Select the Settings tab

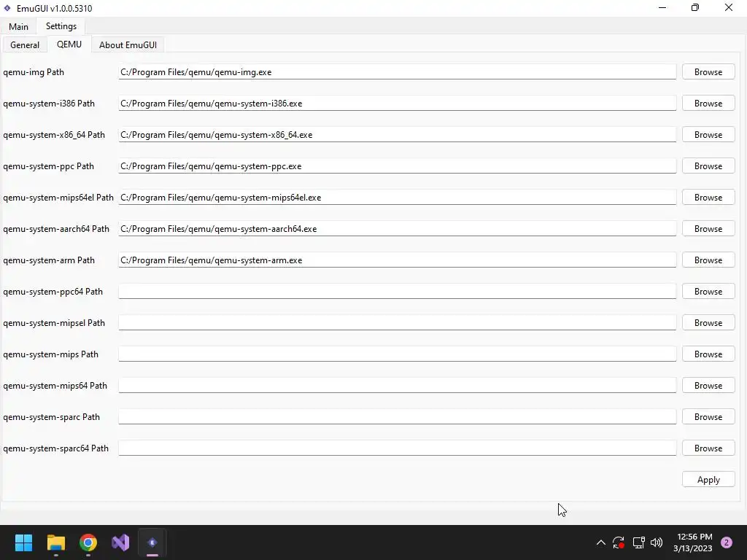point(61,26)
